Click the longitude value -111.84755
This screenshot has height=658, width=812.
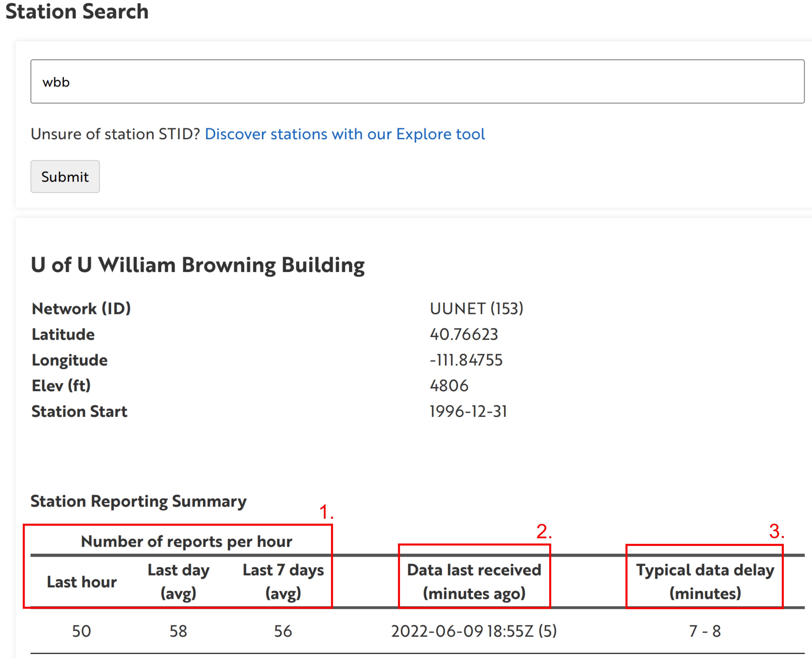point(466,360)
